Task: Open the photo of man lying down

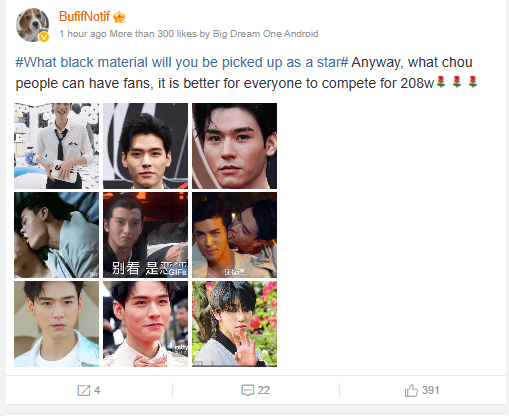Action: (x=56, y=235)
